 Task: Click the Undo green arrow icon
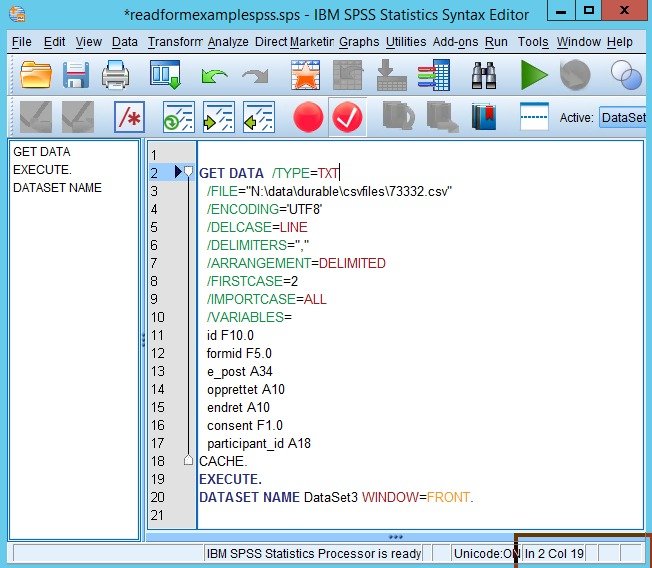coord(213,76)
